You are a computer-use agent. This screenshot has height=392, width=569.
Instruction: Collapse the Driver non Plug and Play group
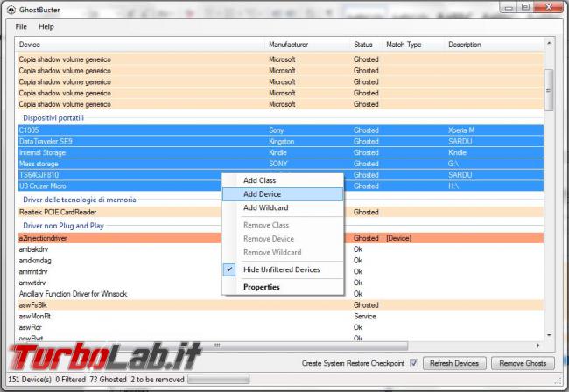tap(64, 226)
